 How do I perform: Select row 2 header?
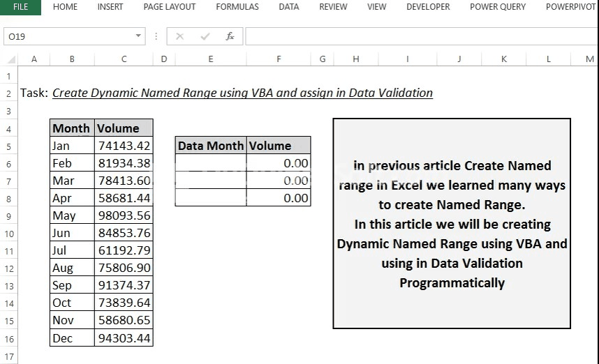[x=9, y=93]
